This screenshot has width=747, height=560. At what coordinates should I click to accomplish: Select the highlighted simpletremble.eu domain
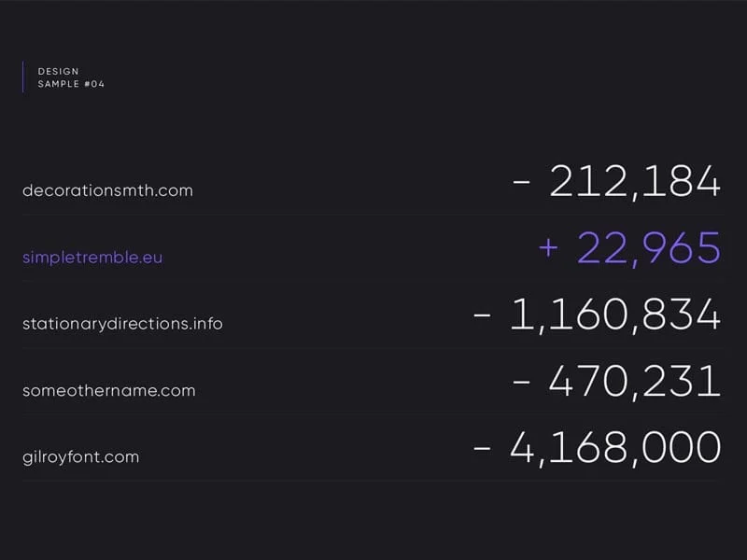coord(92,257)
